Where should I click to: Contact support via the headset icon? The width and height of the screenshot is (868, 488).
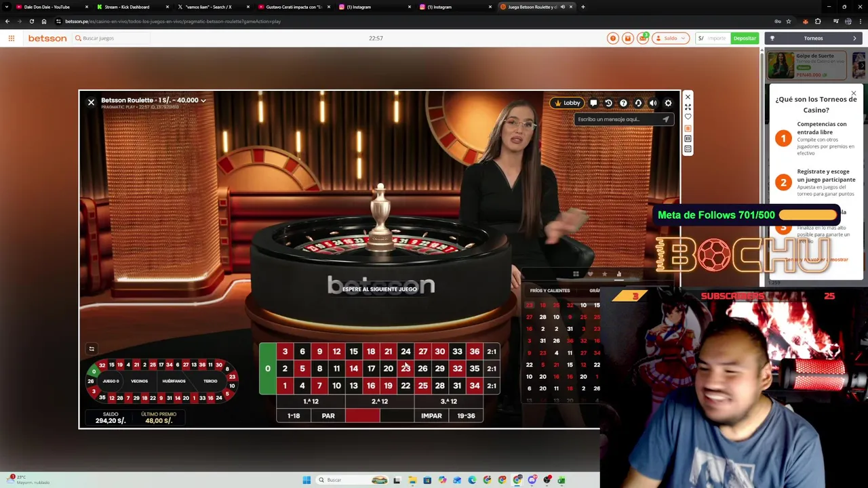coord(638,103)
